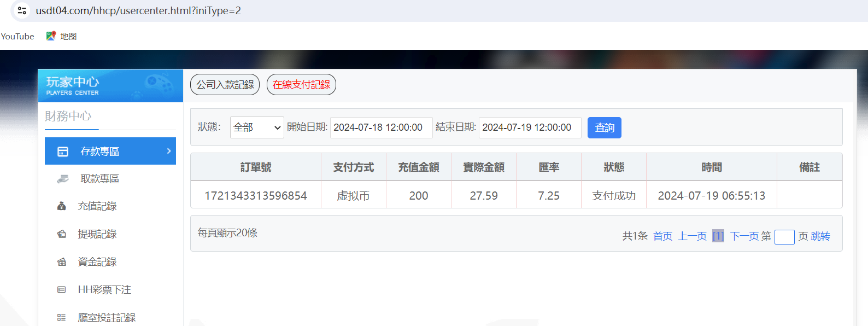Click order number 1721343313596854
The image size is (868, 326).
(256, 196)
